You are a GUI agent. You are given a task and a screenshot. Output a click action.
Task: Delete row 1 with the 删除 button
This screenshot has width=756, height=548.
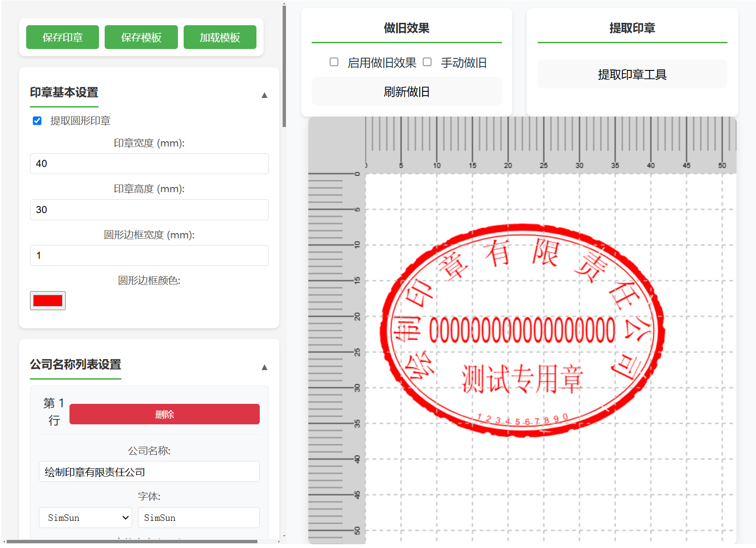click(165, 414)
